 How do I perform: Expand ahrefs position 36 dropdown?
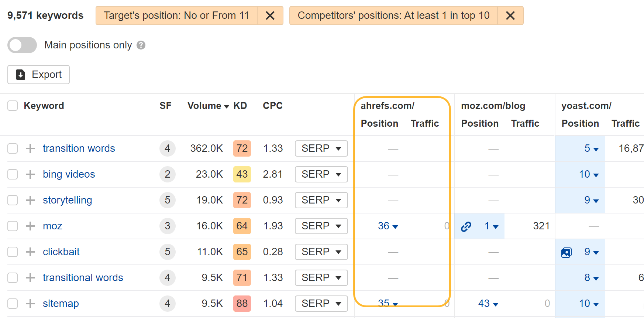[x=388, y=226]
